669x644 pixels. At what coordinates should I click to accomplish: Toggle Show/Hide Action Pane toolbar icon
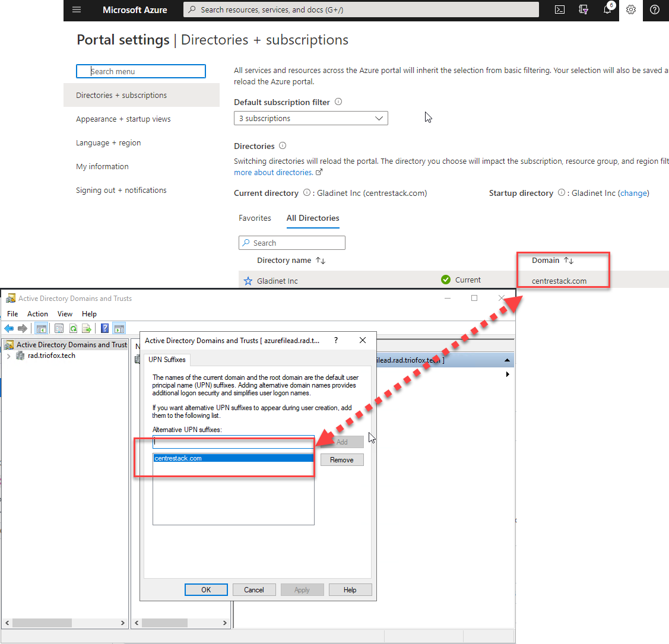[119, 328]
